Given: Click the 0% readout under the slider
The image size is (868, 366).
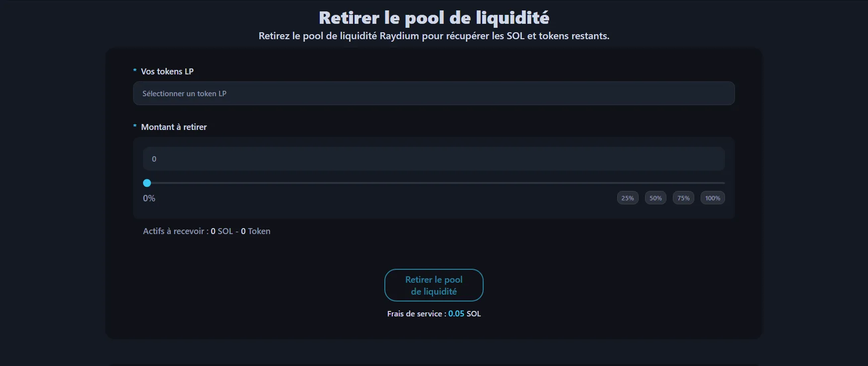Looking at the screenshot, I should tap(149, 198).
